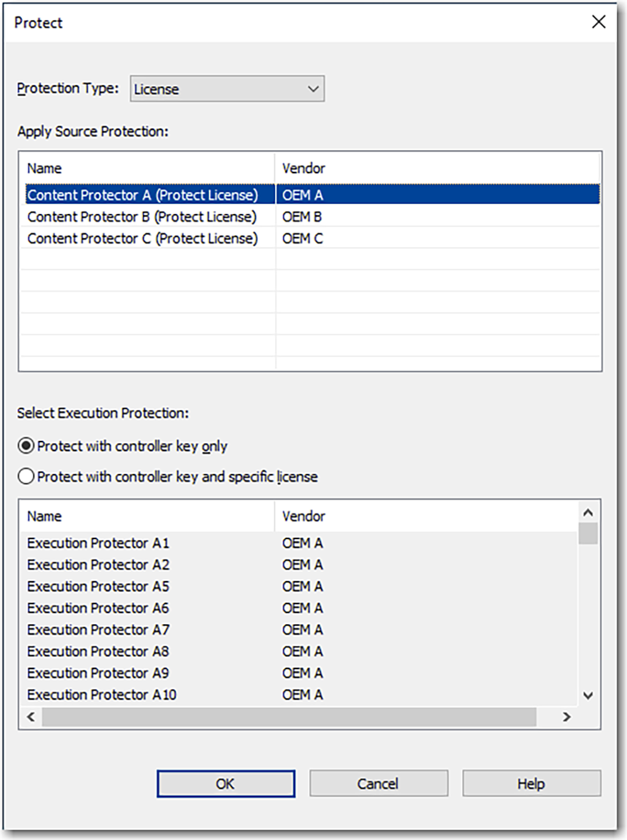Click scroll down arrow in execution list
Viewport: 627px width, 840px height.
[588, 695]
